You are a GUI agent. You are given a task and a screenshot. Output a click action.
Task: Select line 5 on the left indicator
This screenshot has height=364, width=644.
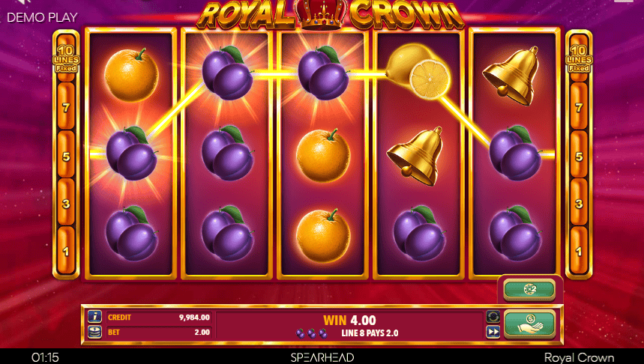pyautogui.click(x=66, y=156)
